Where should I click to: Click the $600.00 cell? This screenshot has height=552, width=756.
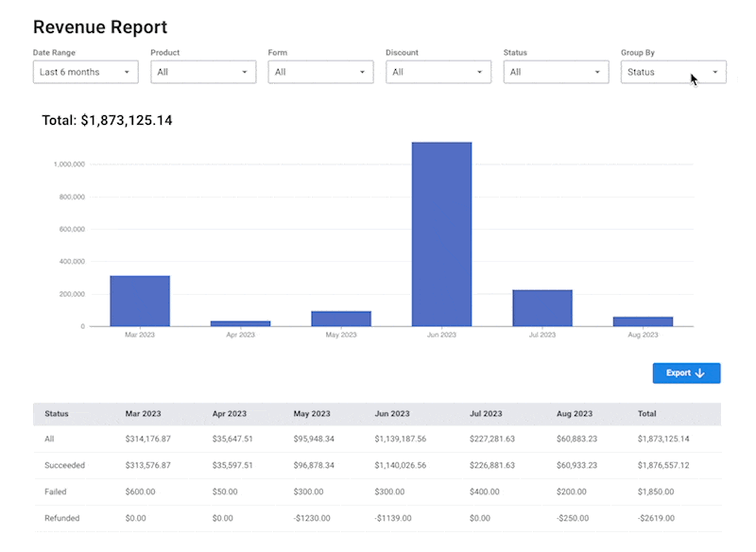tap(140, 492)
